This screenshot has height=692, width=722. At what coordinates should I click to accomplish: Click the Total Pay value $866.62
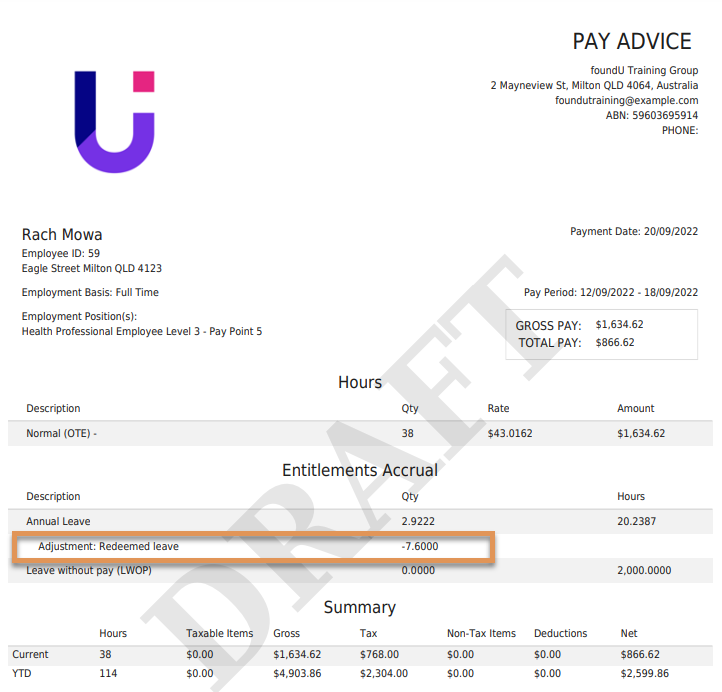(614, 343)
